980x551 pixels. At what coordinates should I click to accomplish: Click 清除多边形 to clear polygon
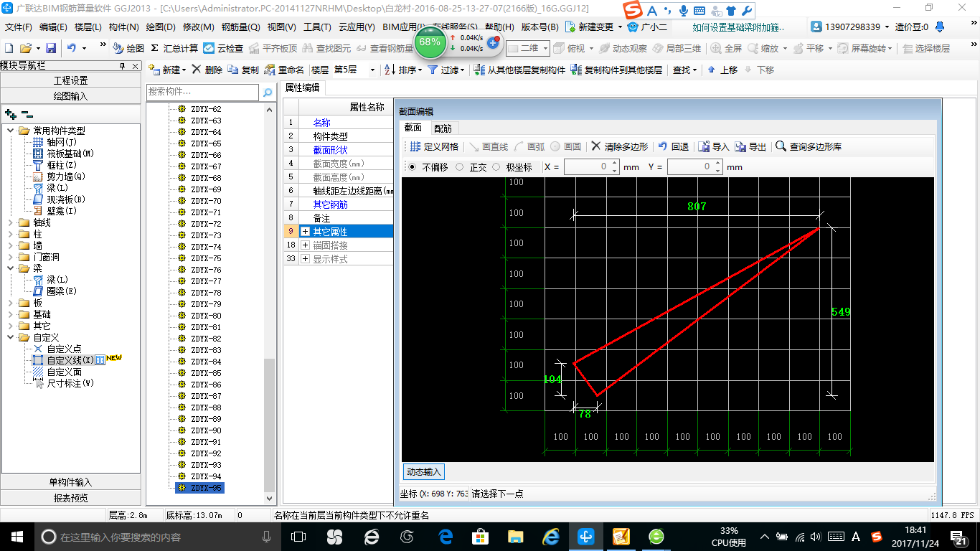pyautogui.click(x=619, y=146)
